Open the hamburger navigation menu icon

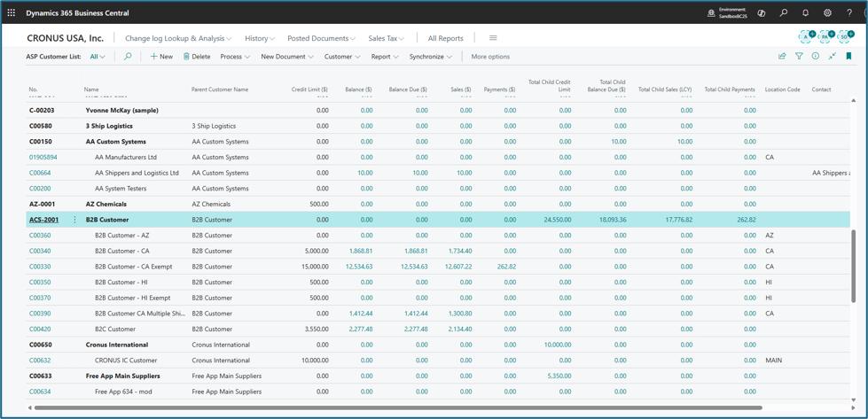tap(493, 38)
